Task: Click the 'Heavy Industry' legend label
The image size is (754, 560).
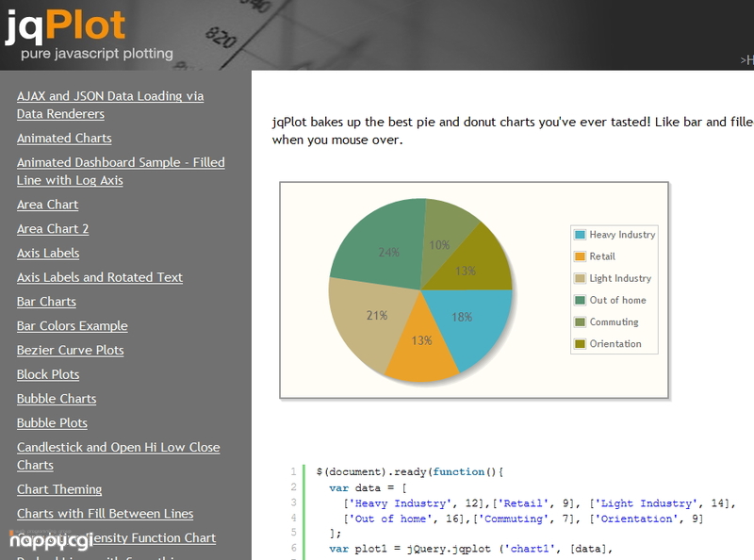Action: 622,235
